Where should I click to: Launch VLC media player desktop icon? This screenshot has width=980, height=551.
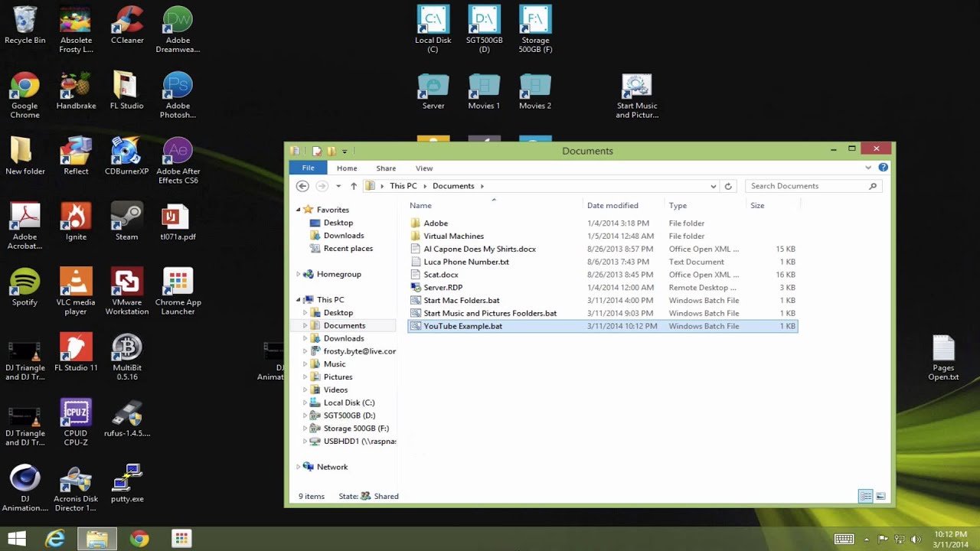(76, 292)
